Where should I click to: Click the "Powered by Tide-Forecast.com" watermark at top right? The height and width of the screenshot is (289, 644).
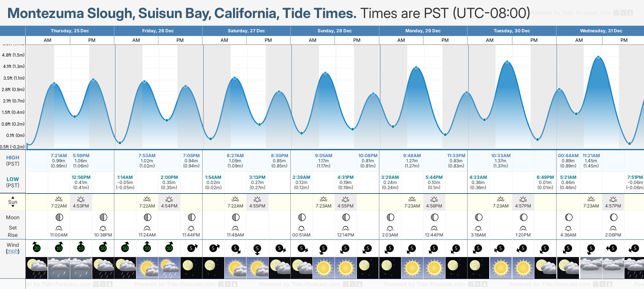coord(581,13)
